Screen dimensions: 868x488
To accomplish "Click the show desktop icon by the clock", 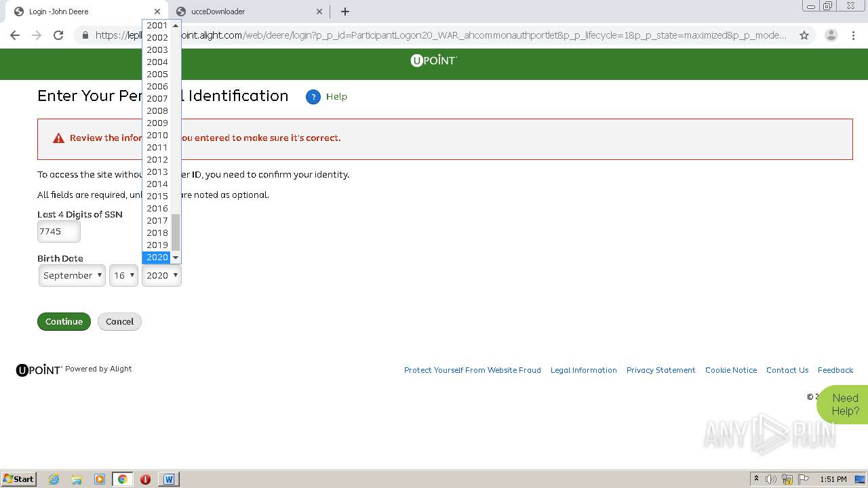I will (860, 479).
